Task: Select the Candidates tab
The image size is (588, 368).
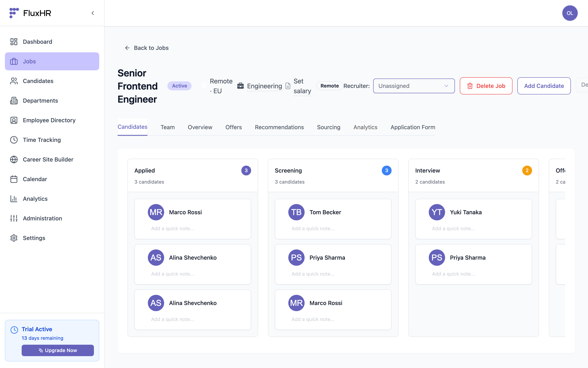Action: click(133, 127)
